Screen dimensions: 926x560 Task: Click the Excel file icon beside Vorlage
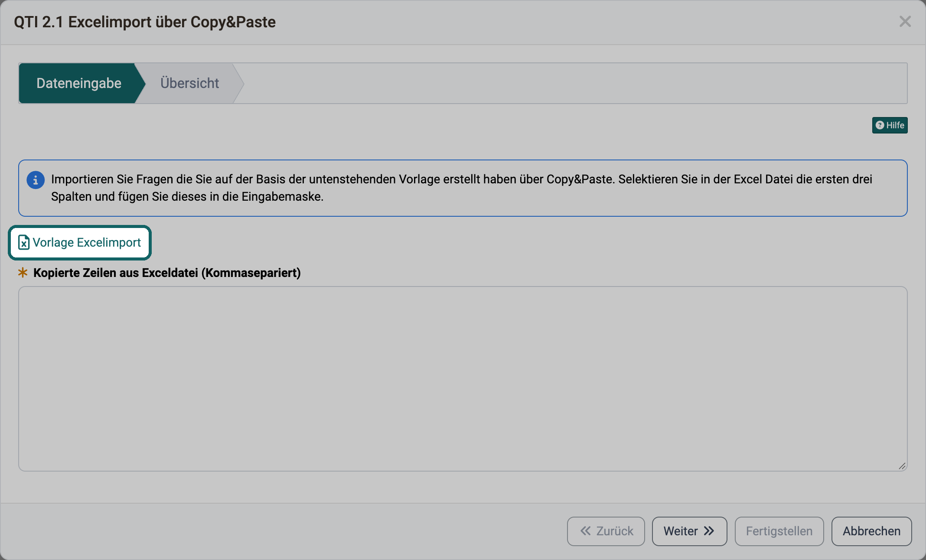pyautogui.click(x=24, y=243)
